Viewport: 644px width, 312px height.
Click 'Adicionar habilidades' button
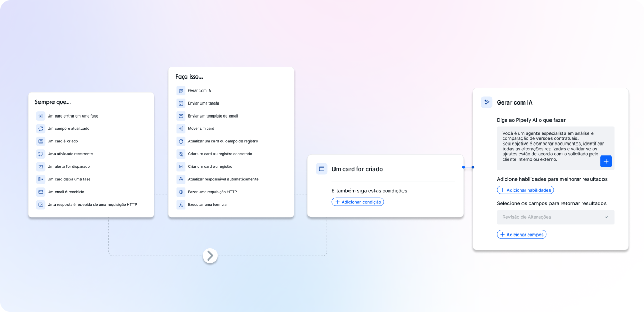(x=525, y=190)
